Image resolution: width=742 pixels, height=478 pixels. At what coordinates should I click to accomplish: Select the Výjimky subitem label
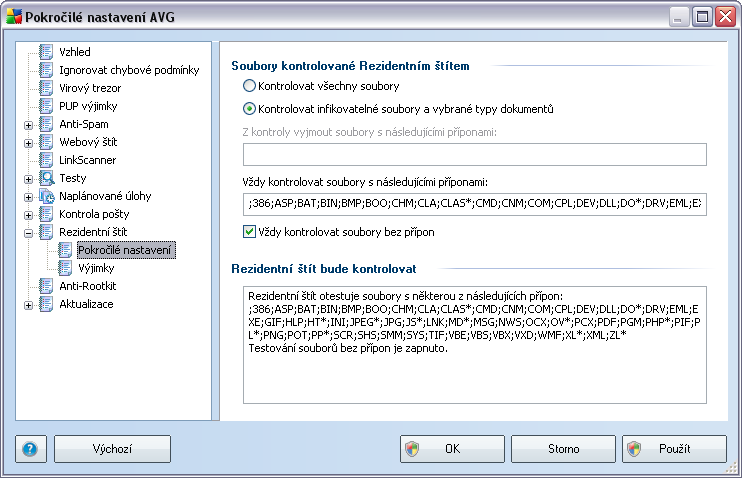[x=96, y=268]
